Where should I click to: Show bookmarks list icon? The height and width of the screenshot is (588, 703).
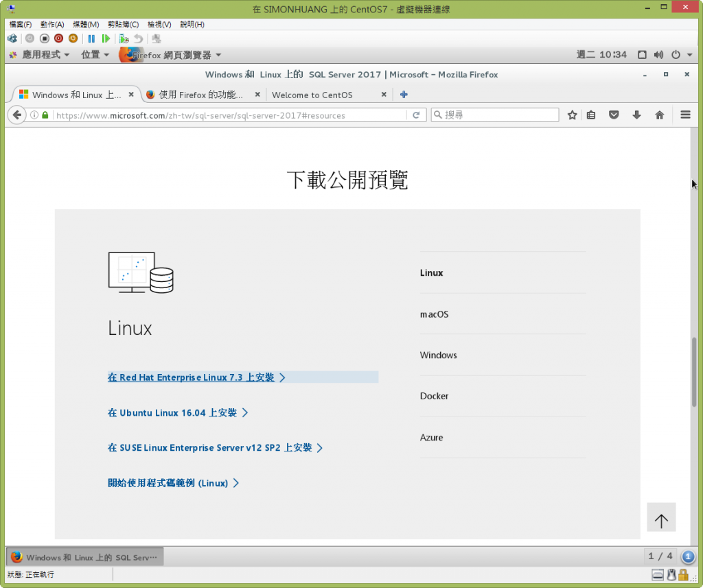tap(591, 115)
